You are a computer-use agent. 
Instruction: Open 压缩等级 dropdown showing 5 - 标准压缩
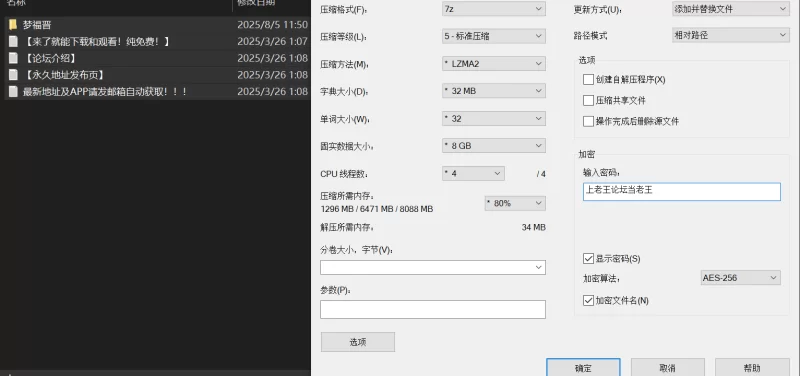(493, 36)
